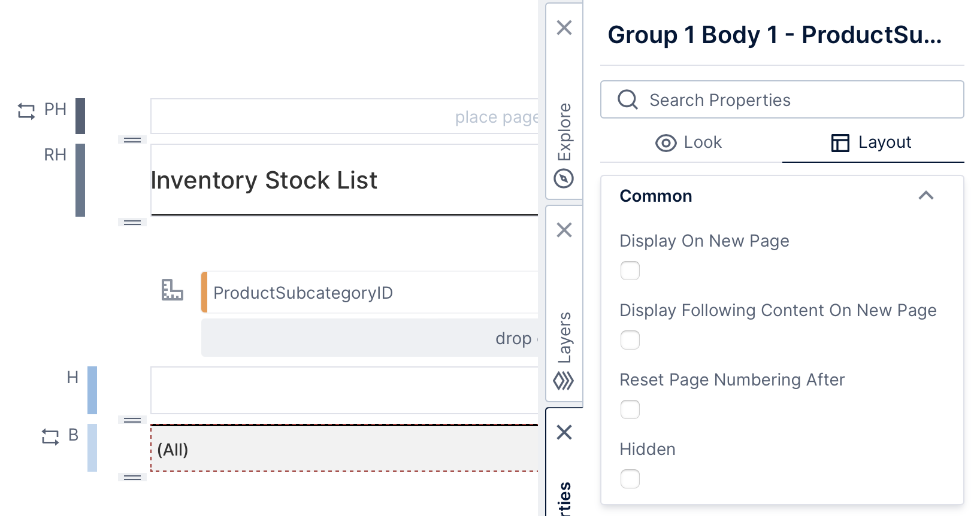Click the layout grid icon on the Layout tab

840,143
